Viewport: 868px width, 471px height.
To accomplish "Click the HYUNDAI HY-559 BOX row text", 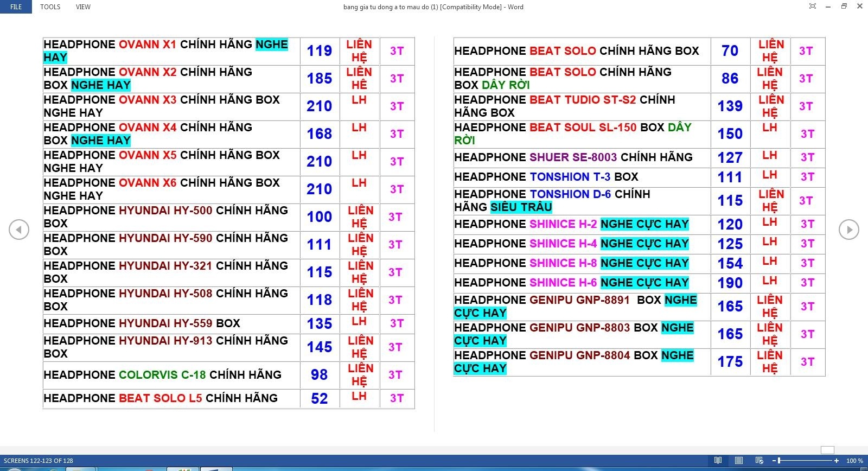I will coord(142,323).
